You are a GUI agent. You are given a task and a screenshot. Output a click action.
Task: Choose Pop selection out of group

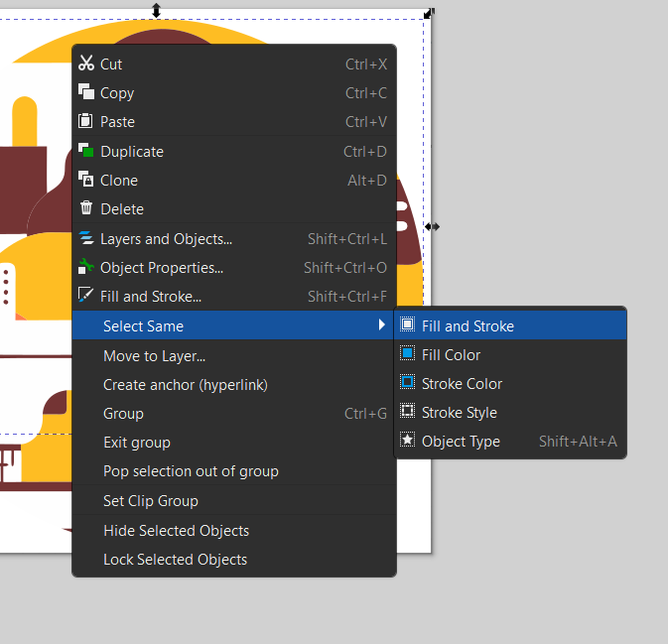coord(234,471)
